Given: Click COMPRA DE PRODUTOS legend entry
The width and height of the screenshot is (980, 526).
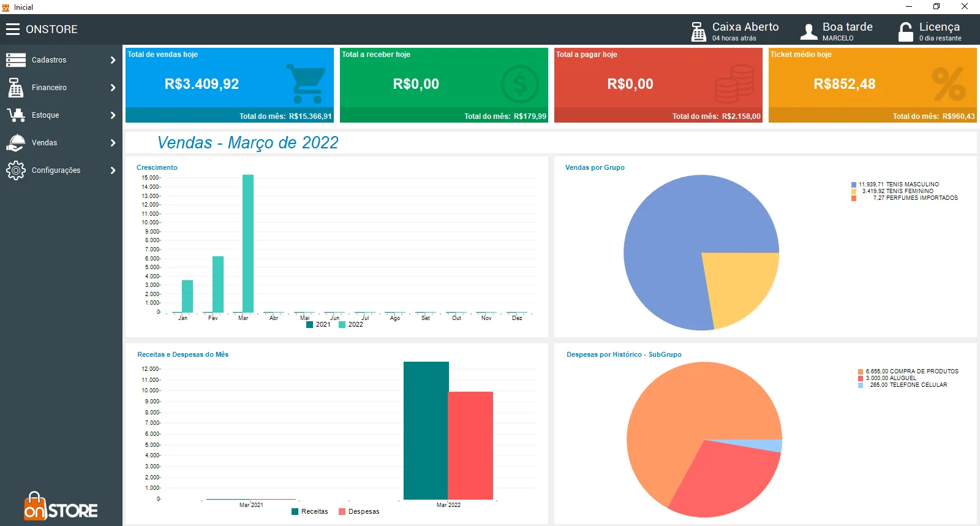Looking at the screenshot, I should (908, 372).
